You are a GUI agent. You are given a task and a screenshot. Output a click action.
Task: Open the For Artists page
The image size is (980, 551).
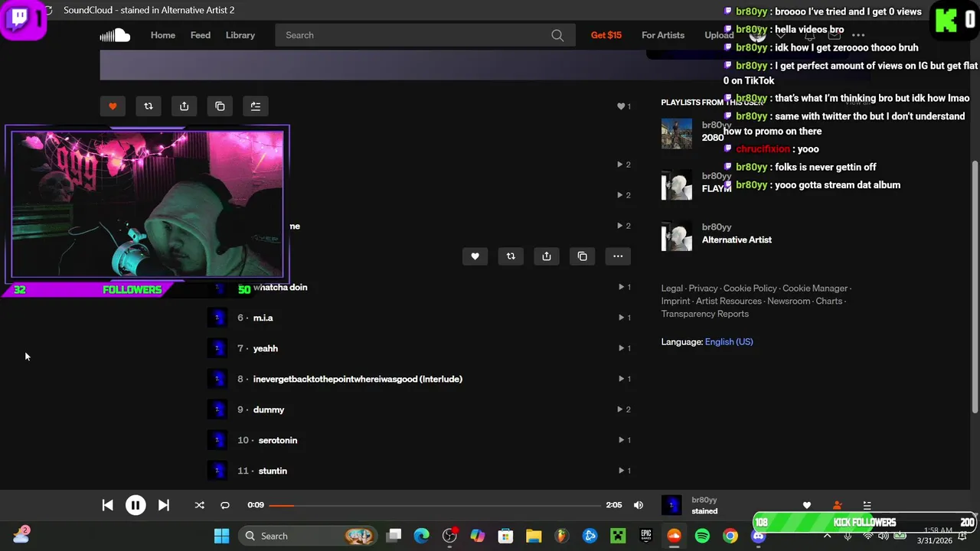click(x=663, y=35)
